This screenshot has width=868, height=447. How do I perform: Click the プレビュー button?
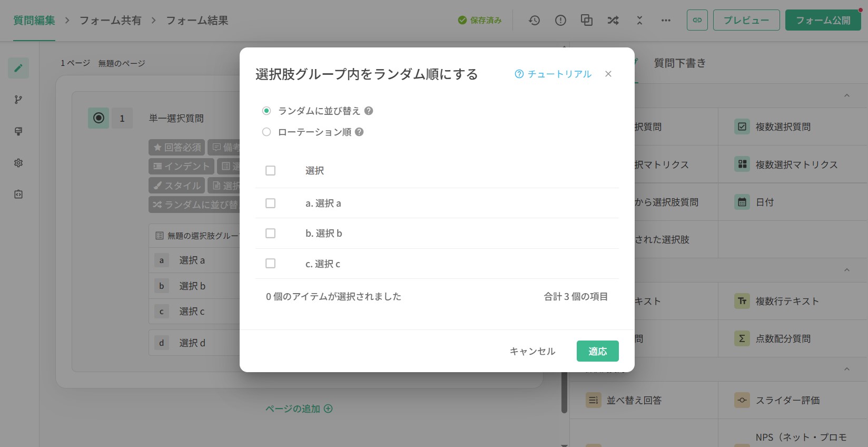[x=746, y=20]
